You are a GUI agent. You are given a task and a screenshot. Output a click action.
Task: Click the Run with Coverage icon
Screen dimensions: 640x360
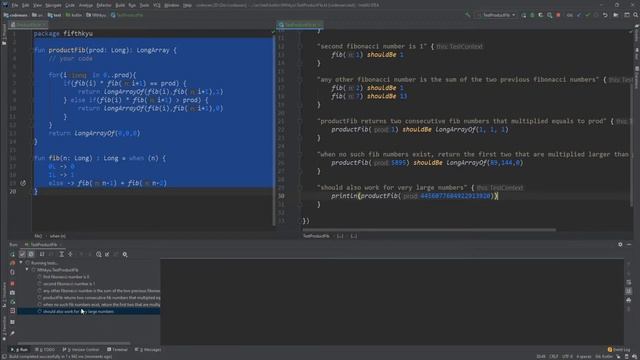[541, 15]
